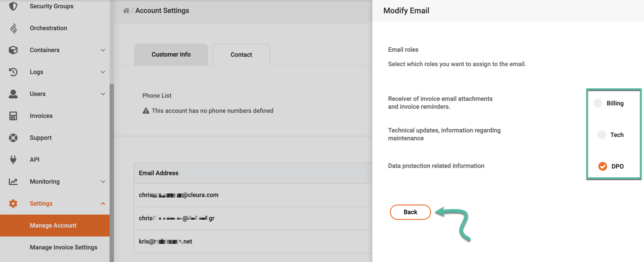Viewport: 644px width, 262px height.
Task: Click the Support lifebuoy icon
Action: [x=13, y=138]
